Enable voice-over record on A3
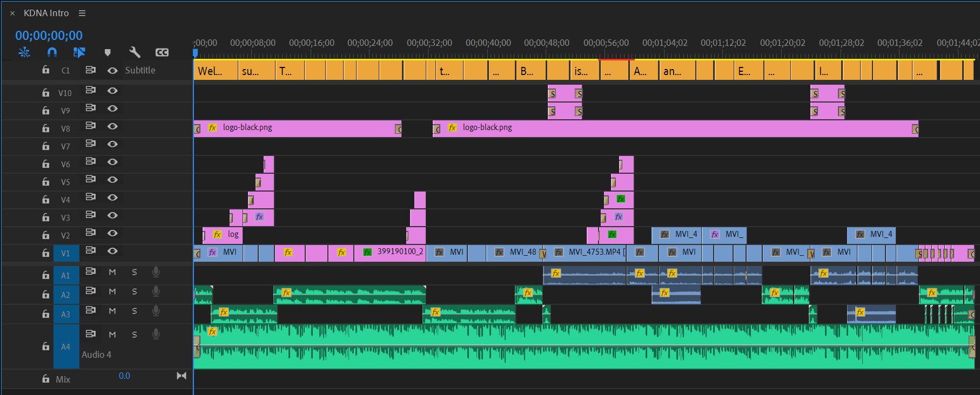This screenshot has height=395, width=980. click(x=156, y=311)
